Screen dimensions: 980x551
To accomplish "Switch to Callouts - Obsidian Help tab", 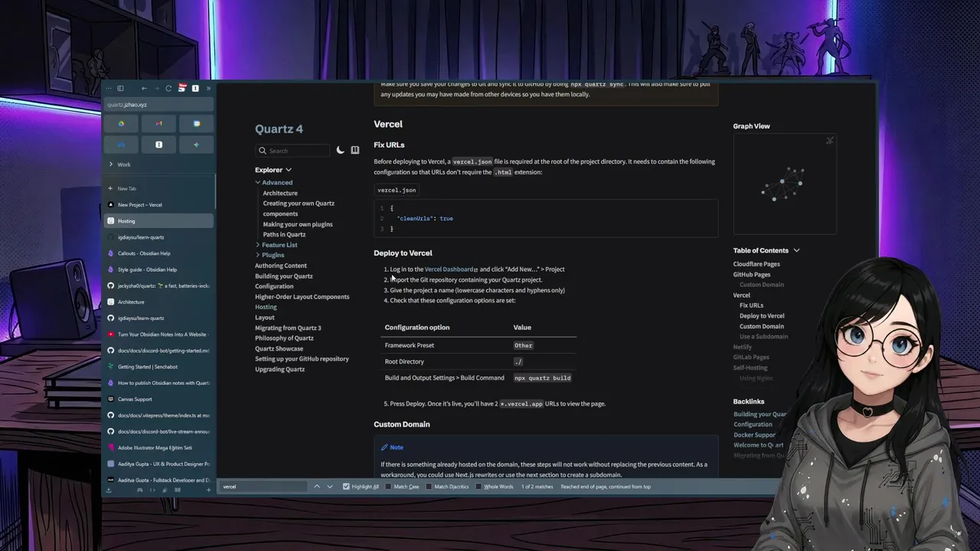I will (x=159, y=253).
